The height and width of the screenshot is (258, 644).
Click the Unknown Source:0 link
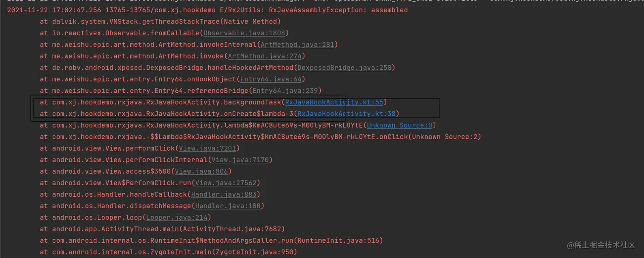(x=400, y=125)
